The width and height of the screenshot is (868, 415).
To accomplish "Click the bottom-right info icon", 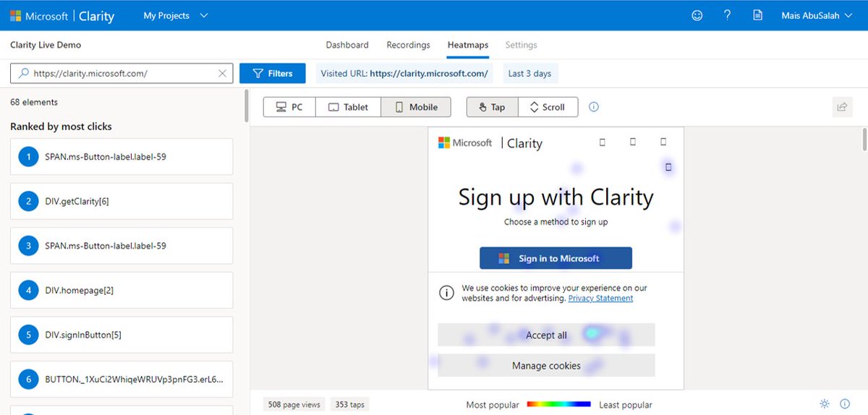I will point(845,403).
